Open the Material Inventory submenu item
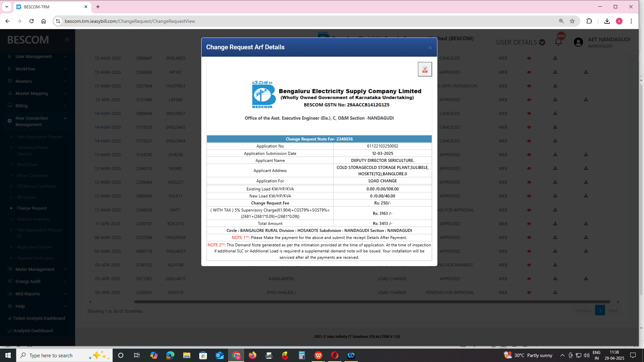The height and width of the screenshot is (362, 644). (x=34, y=219)
